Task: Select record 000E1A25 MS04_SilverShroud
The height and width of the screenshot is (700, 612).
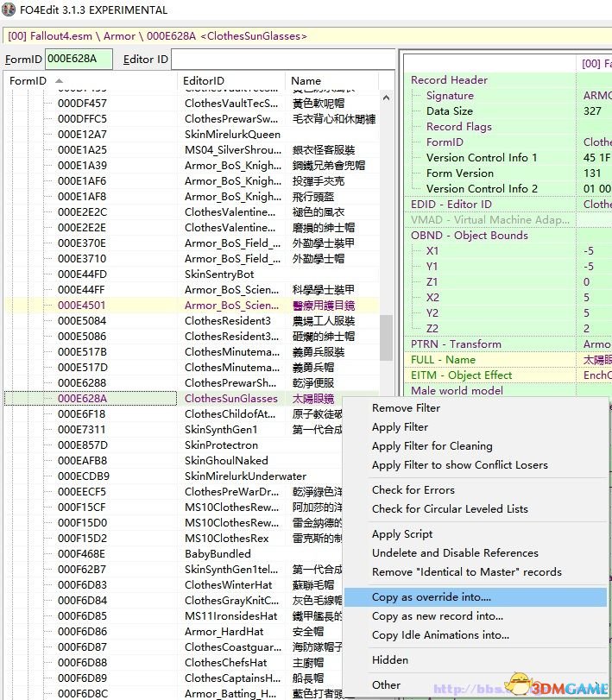Action: pos(192,150)
